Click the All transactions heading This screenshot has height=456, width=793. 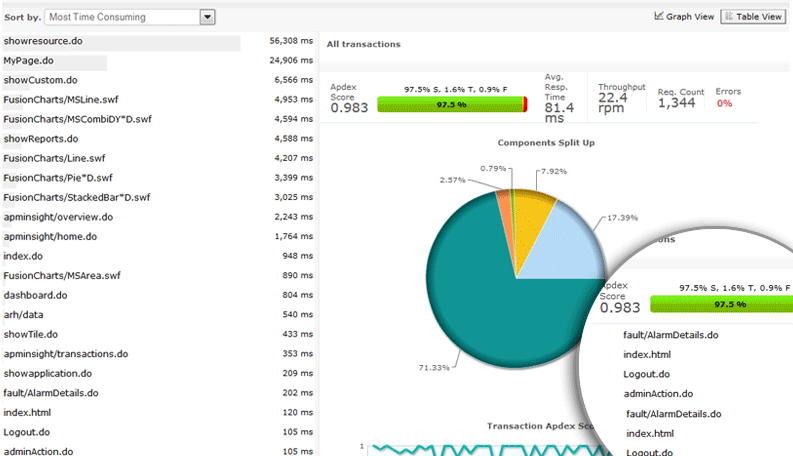364,44
